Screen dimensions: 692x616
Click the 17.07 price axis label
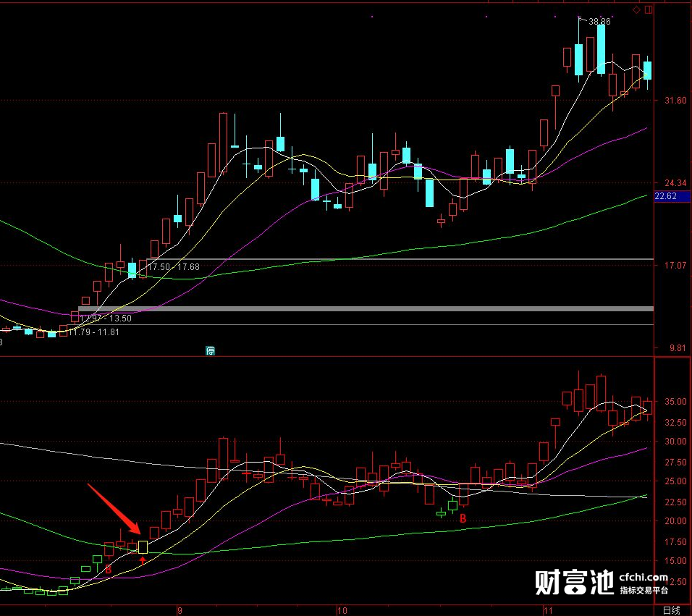click(675, 265)
